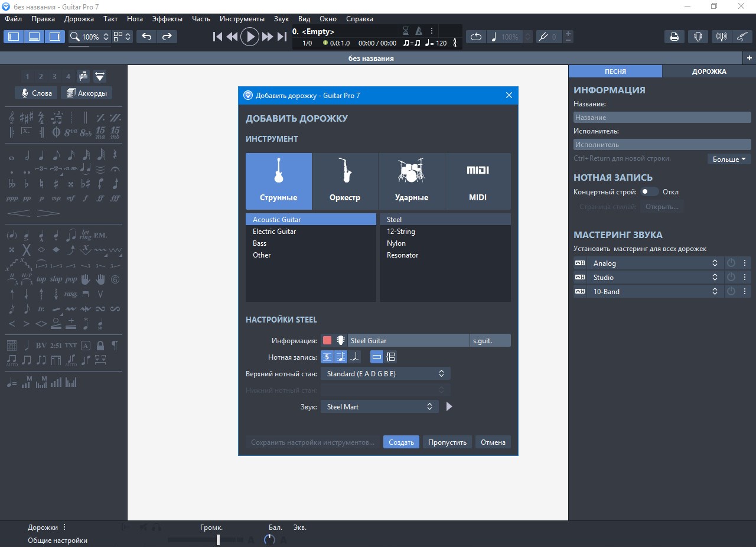This screenshot has width=756, height=547.
Task: Turn on the Концертный строй switch
Action: coord(650,191)
